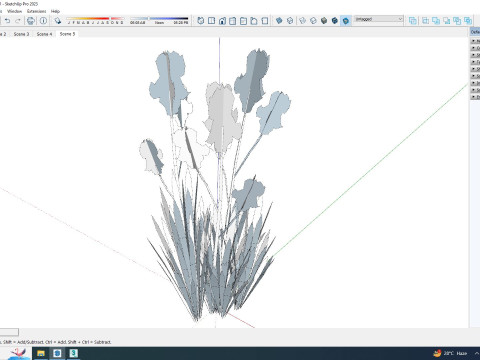Switch to the Left view
Image resolution: width=480 pixels, height=360 pixels.
pos(254,21)
